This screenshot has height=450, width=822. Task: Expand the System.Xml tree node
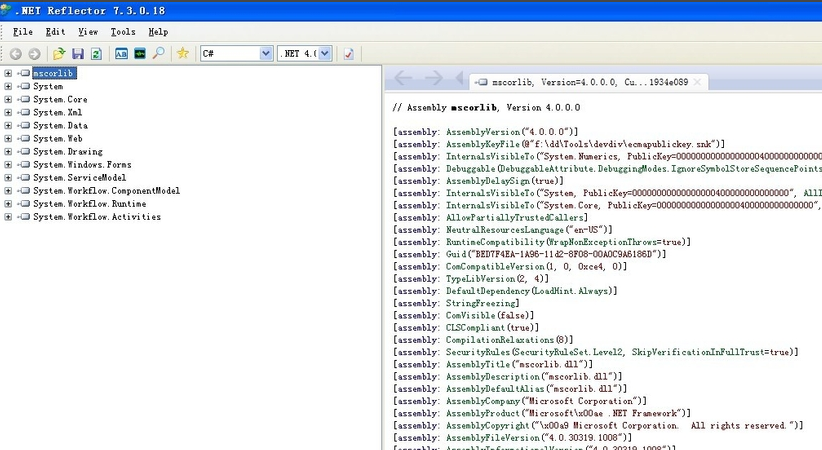pyautogui.click(x=9, y=112)
